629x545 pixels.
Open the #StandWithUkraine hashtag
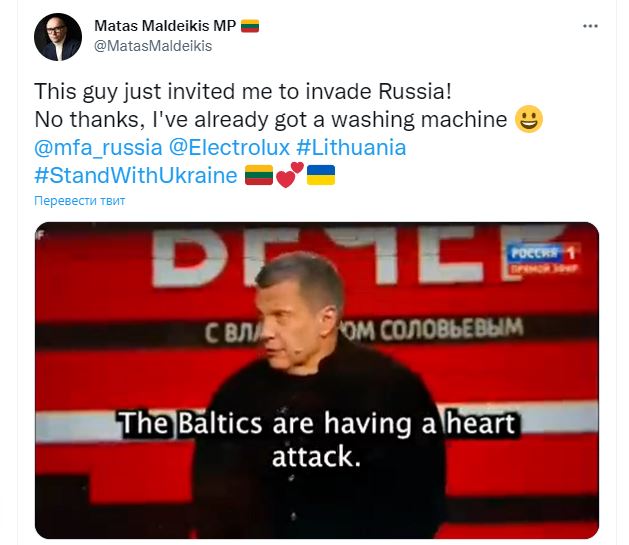136,176
